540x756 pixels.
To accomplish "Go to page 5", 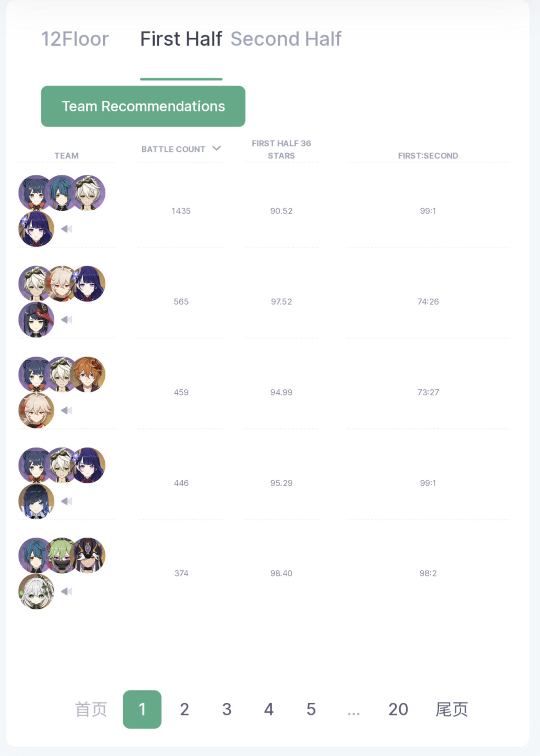I will (311, 709).
